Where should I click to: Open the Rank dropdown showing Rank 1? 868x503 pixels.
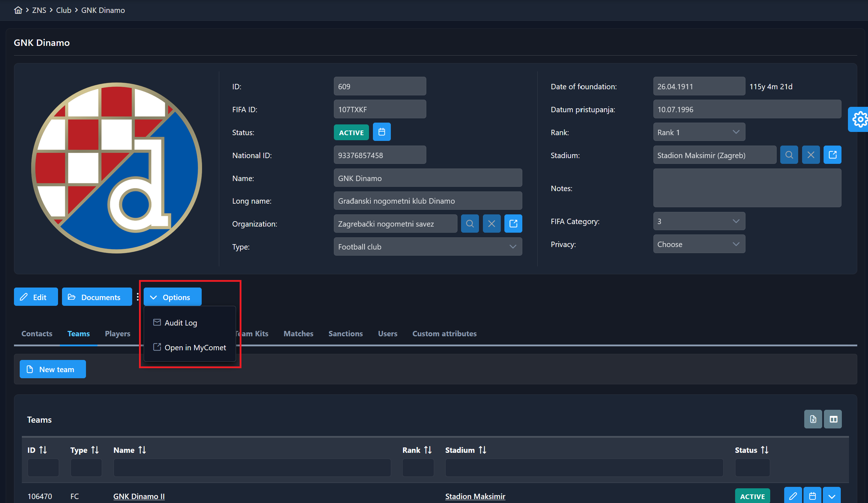coord(699,132)
